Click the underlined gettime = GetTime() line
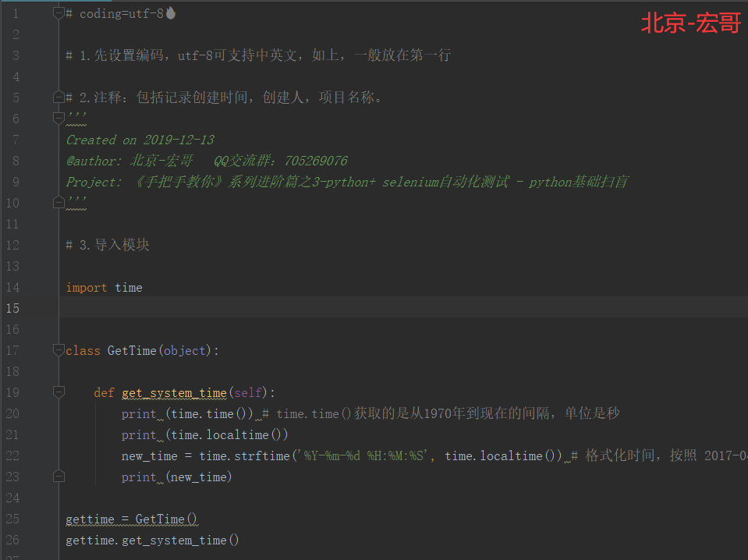 point(131,519)
